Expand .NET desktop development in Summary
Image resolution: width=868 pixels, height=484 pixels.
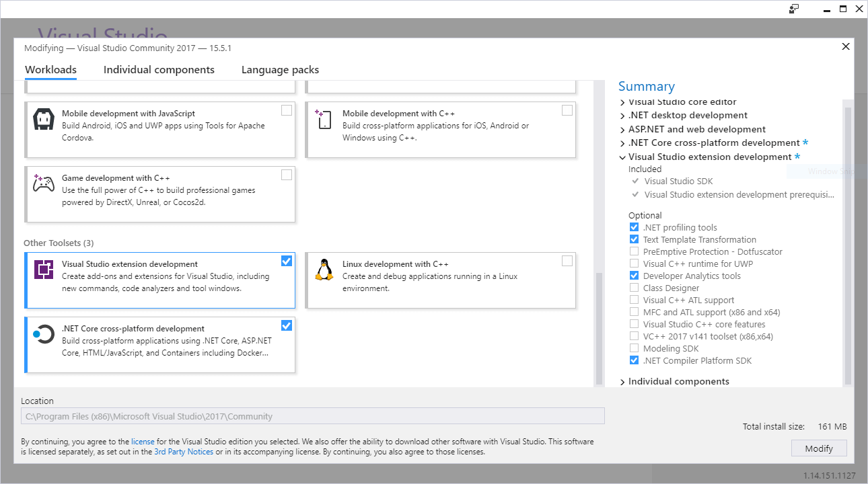click(622, 116)
